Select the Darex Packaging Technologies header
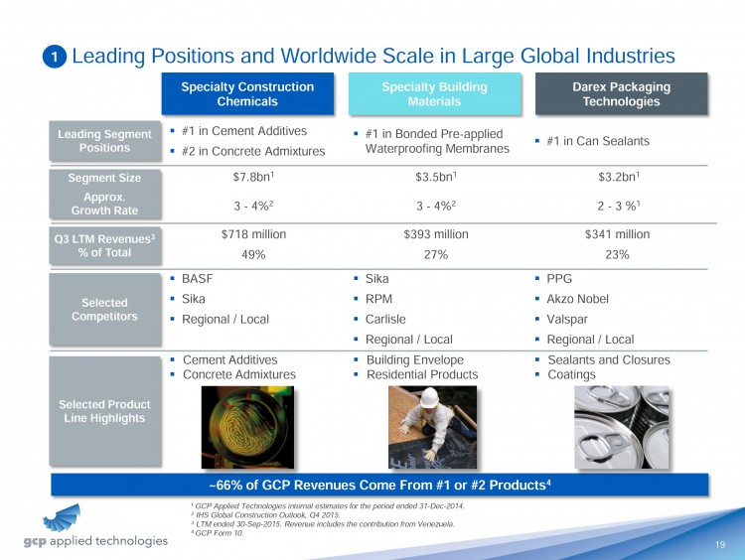 tap(621, 94)
